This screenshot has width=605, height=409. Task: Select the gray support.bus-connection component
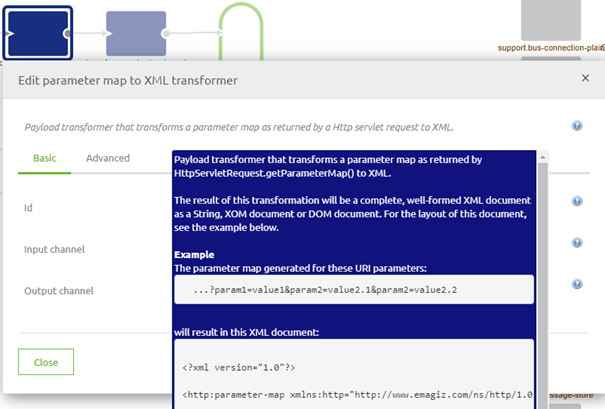pyautogui.click(x=551, y=20)
